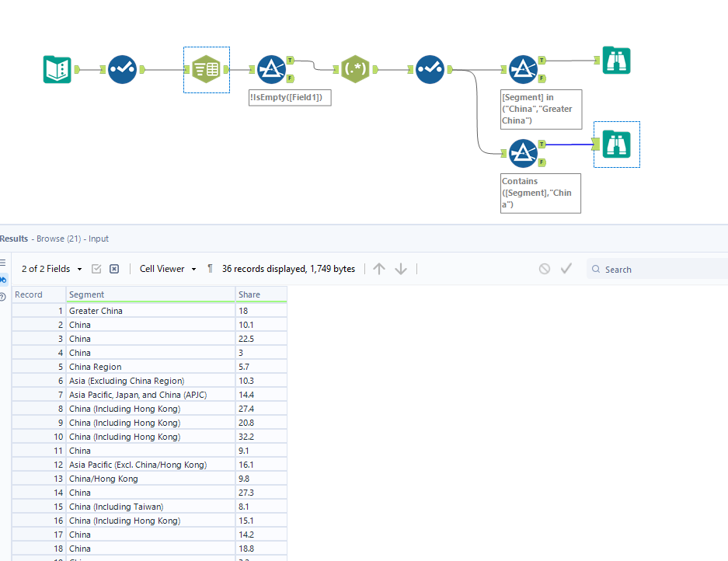Select the Text Input tool on the canvas
Viewport: 728px width, 561px height.
coord(206,68)
